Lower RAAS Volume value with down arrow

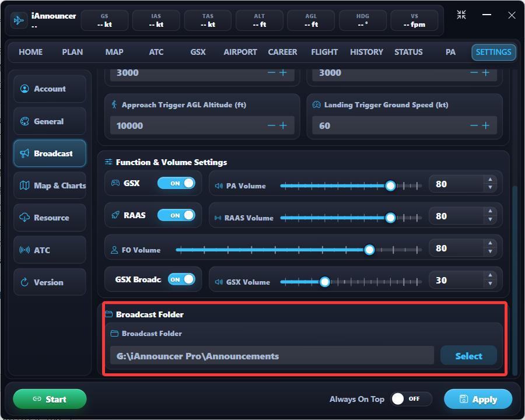(x=490, y=220)
